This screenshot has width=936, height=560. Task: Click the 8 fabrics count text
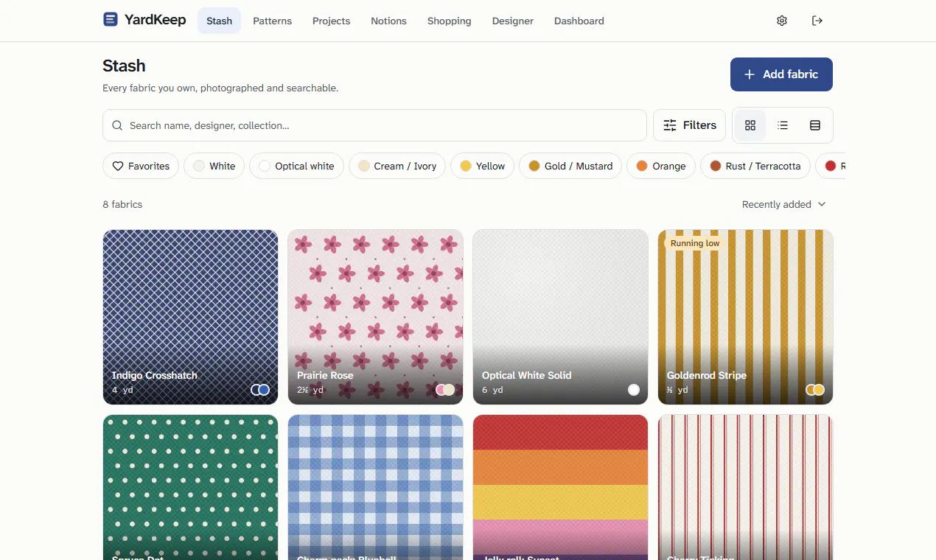click(x=122, y=204)
